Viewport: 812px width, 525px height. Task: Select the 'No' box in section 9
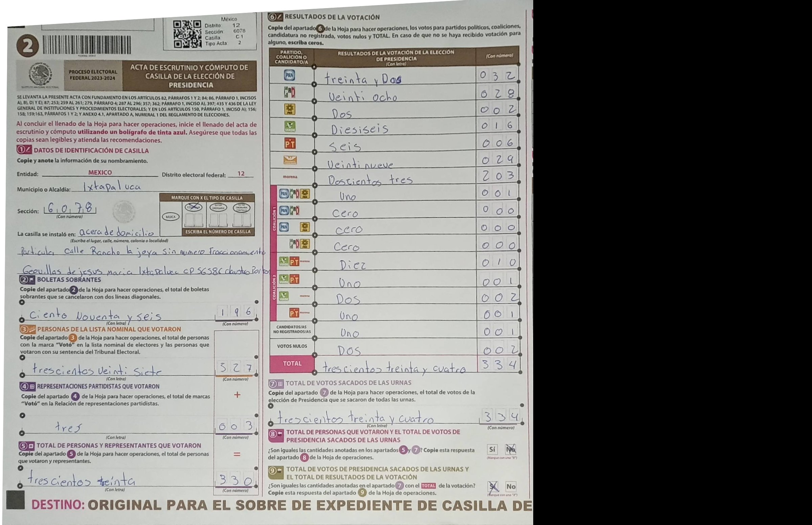pyautogui.click(x=511, y=486)
